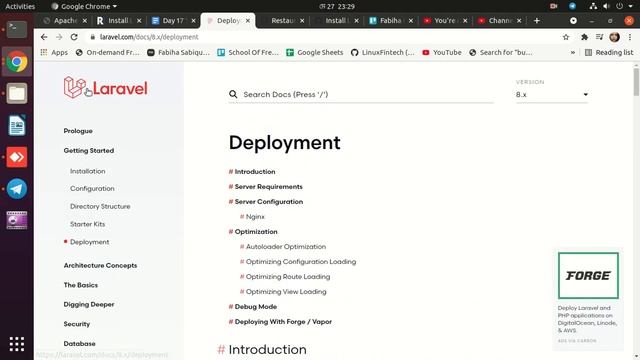
Task: Open the video editor dock icon
Action: pyautogui.click(x=17, y=220)
